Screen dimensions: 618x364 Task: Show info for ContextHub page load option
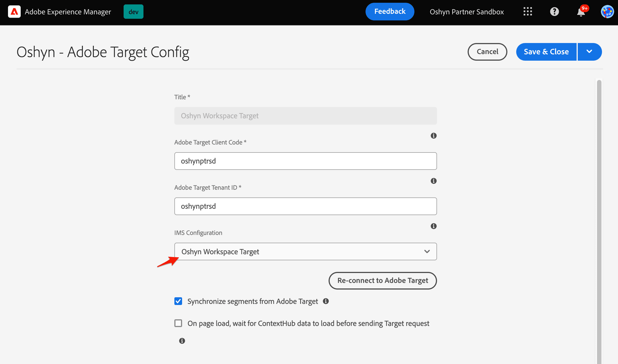(182, 341)
